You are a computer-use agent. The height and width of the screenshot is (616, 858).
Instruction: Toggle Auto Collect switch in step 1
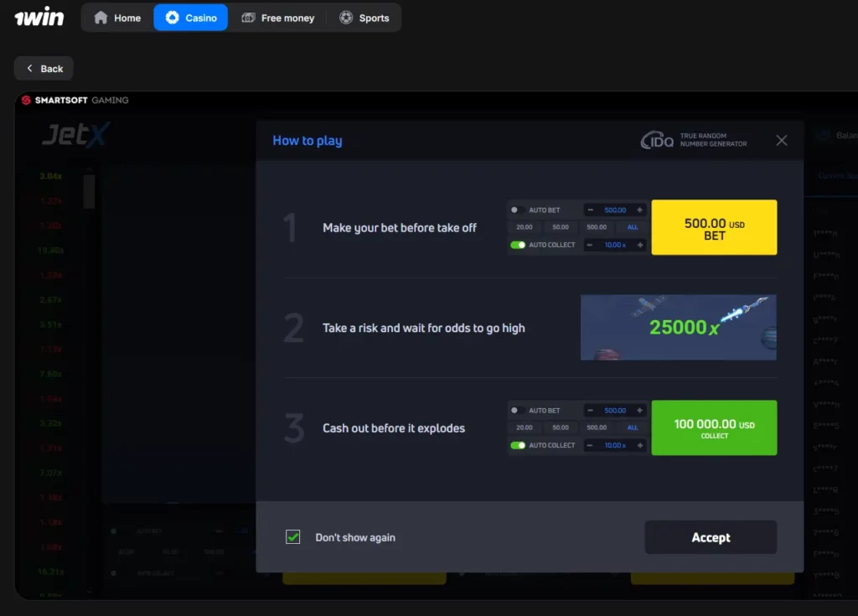pos(518,245)
